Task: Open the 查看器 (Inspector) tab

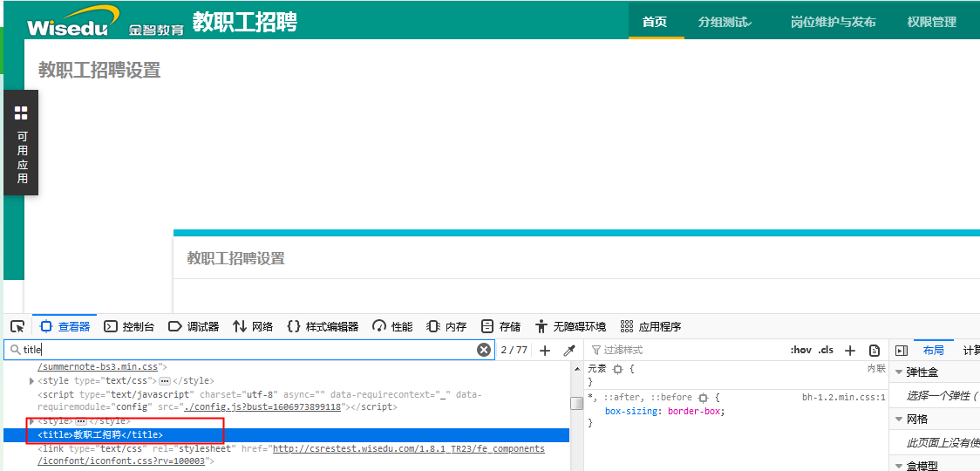Action: click(x=65, y=326)
